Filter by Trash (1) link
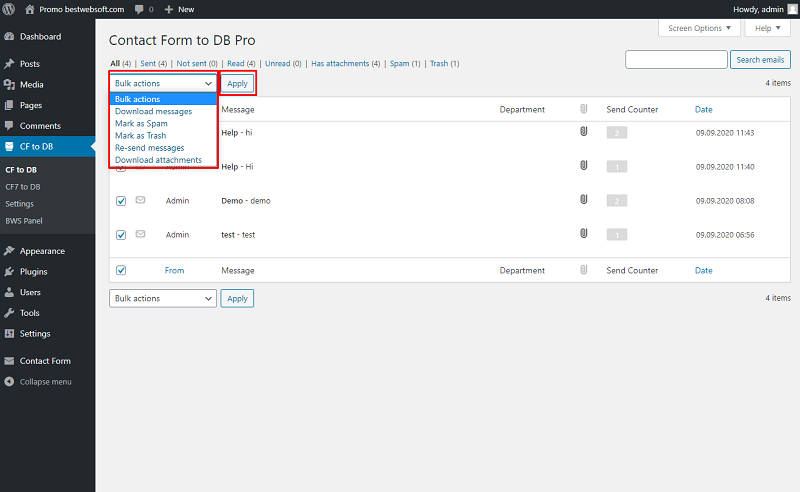The image size is (800, 492). (444, 63)
